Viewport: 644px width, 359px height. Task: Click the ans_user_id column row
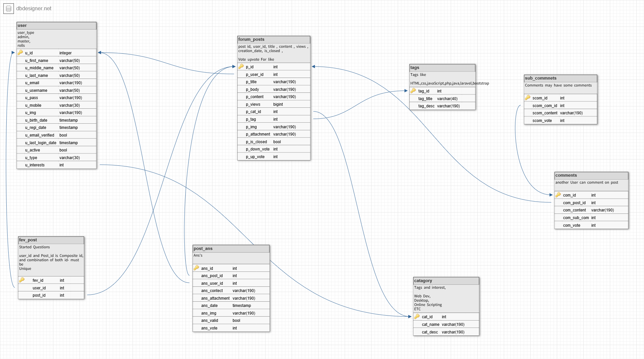pyautogui.click(x=231, y=283)
